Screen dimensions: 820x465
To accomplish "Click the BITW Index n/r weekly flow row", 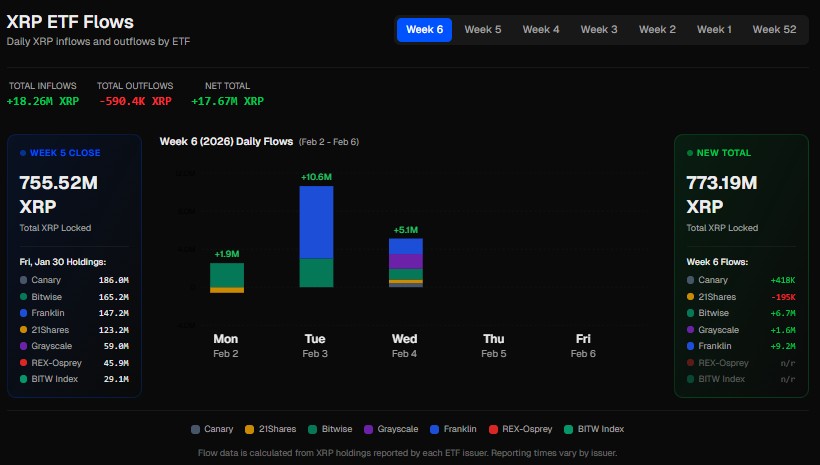I will 741,379.
